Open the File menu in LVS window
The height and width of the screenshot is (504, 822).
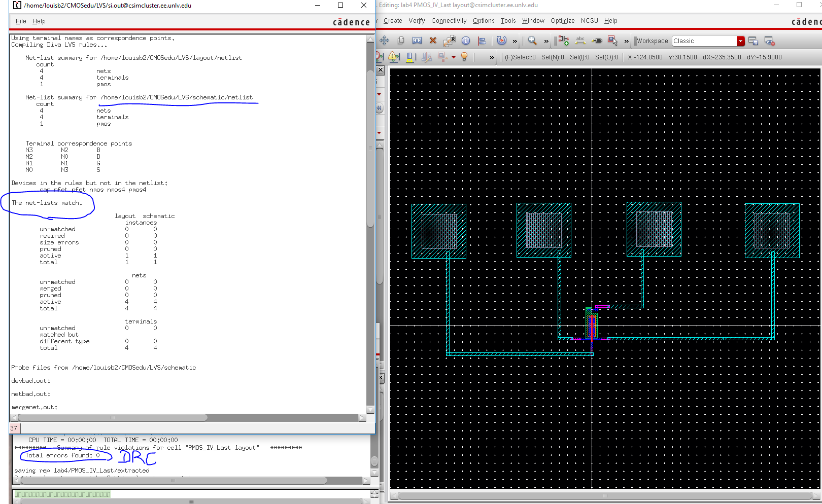[21, 21]
